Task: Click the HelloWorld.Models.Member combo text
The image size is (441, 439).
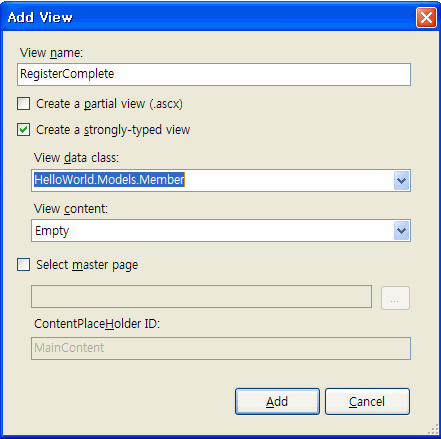Action: [109, 180]
